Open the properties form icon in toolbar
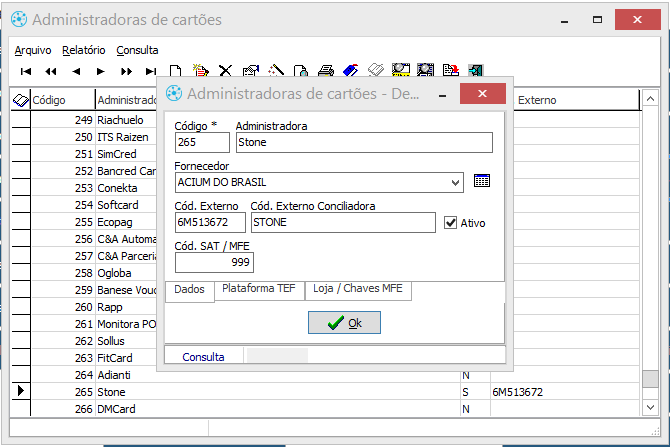The height and width of the screenshot is (447, 670). (x=251, y=71)
